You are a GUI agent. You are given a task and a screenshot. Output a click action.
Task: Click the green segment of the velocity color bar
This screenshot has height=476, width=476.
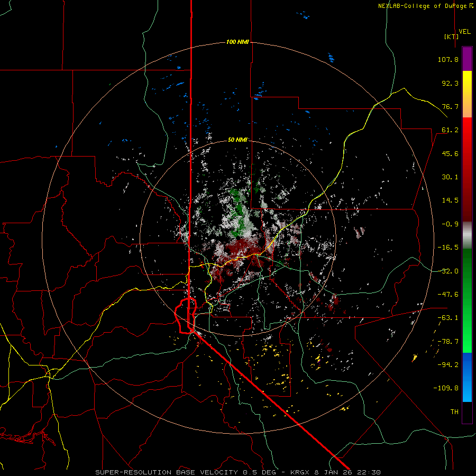[467, 300]
